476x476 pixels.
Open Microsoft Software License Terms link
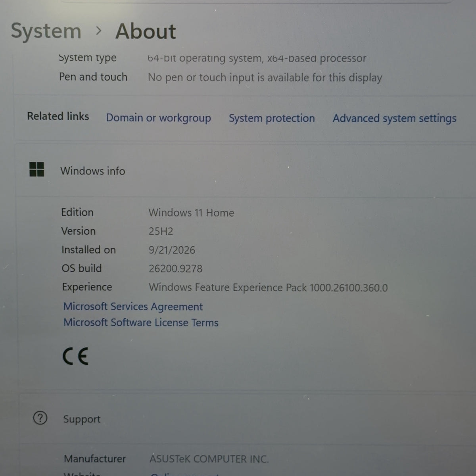[x=141, y=322]
